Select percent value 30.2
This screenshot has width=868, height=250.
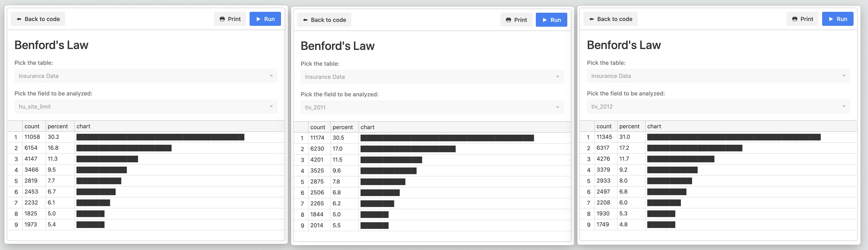click(x=53, y=137)
